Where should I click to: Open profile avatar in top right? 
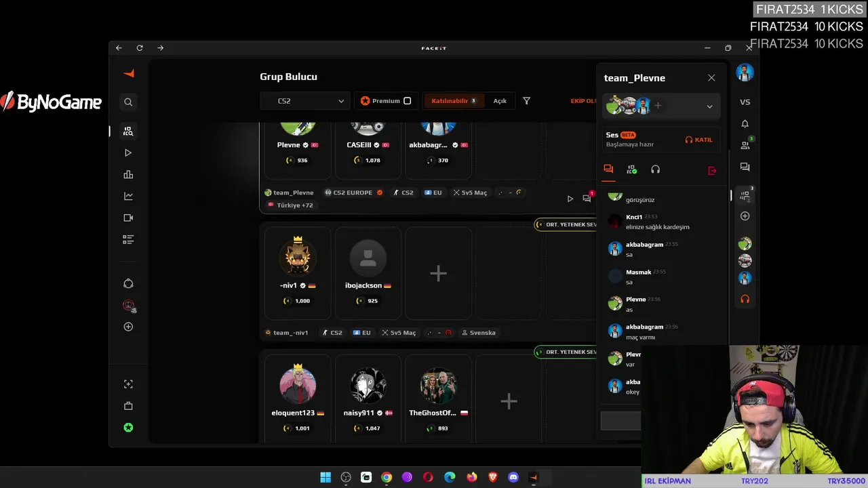pos(745,73)
